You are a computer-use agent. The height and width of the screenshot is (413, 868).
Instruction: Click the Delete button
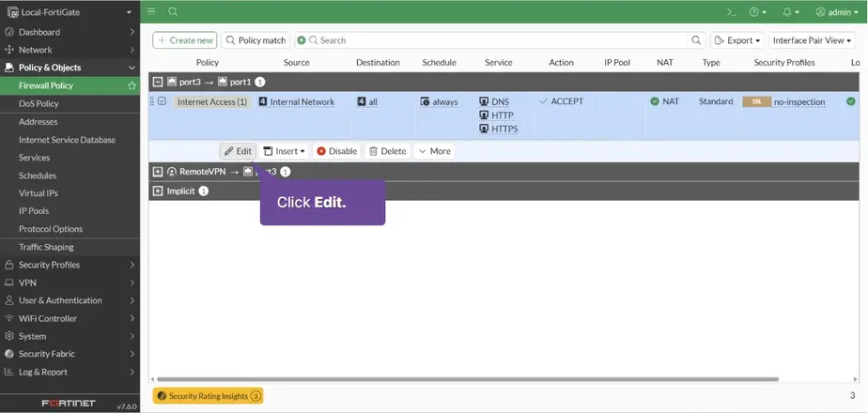[x=387, y=151]
